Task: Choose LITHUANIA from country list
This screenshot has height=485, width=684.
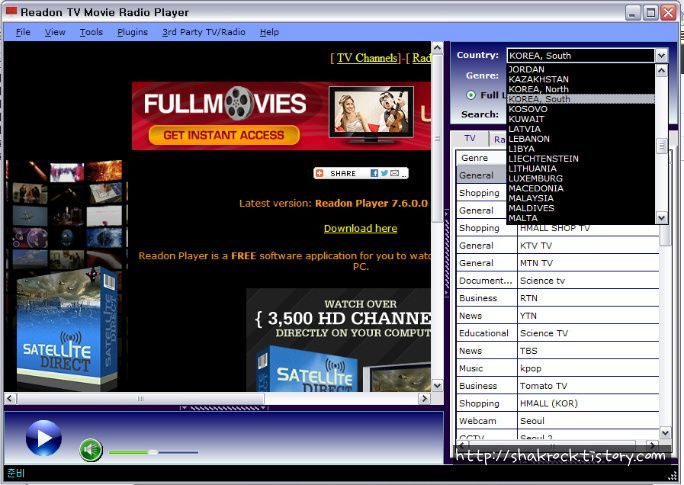Action: tap(581, 169)
